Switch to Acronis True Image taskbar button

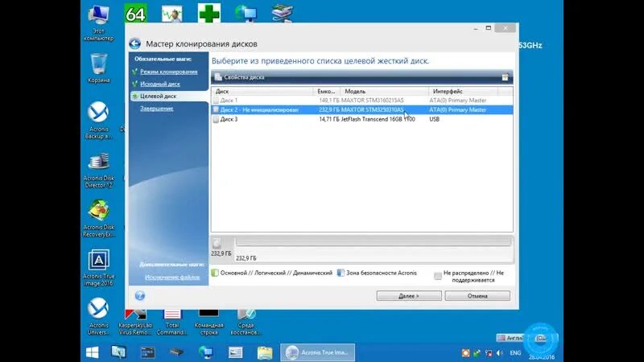click(x=317, y=352)
